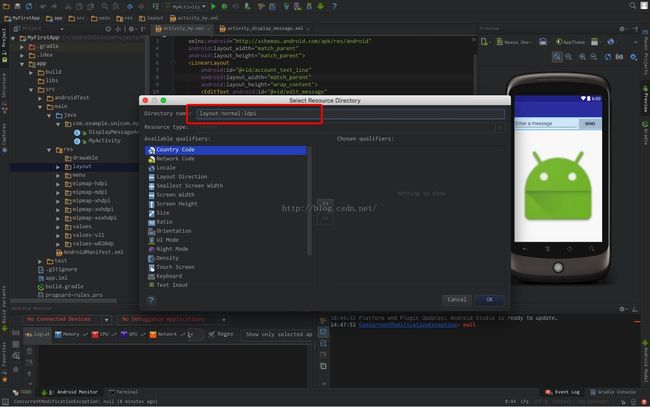
Task: Click the Scroll from source target icon in Project panel
Action: [x=108, y=29]
